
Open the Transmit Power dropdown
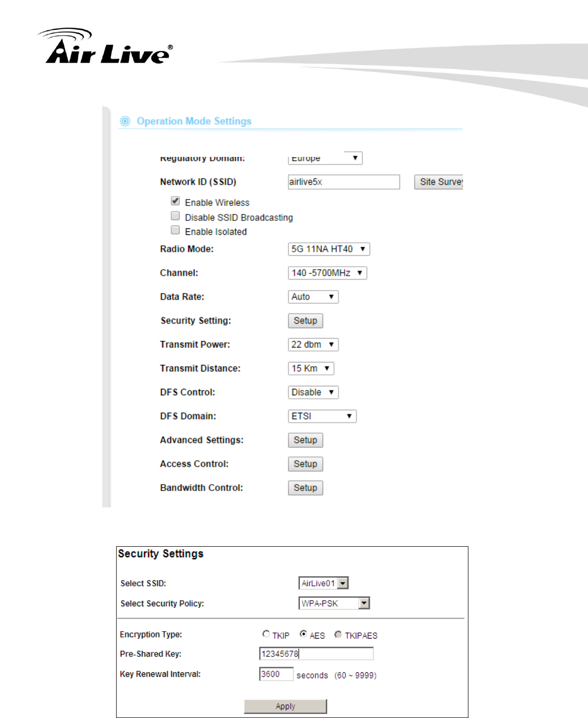[313, 345]
